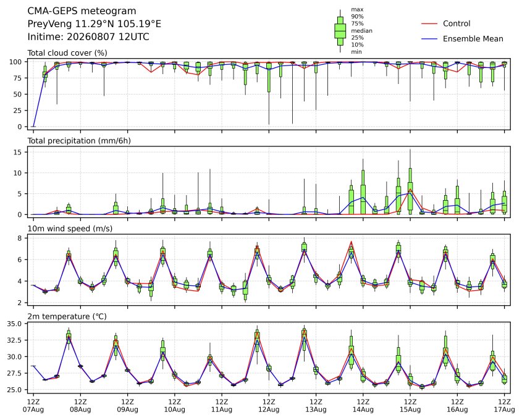Click the blue Ensemble Mean legend line sample

[x=429, y=39]
